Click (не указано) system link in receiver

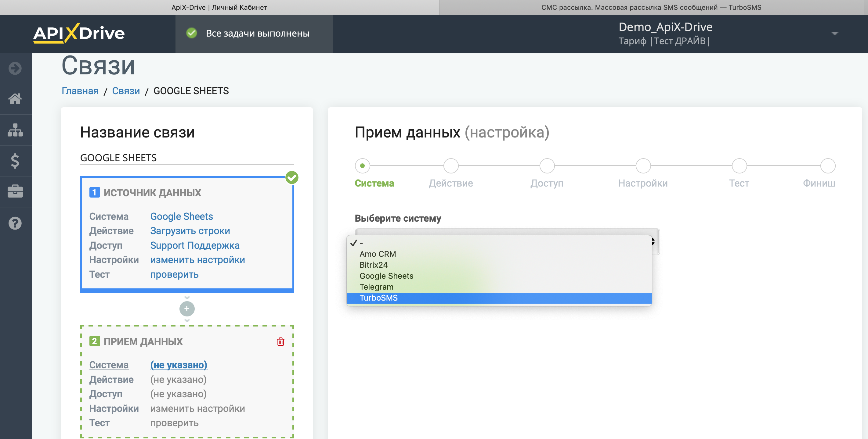coord(179,365)
